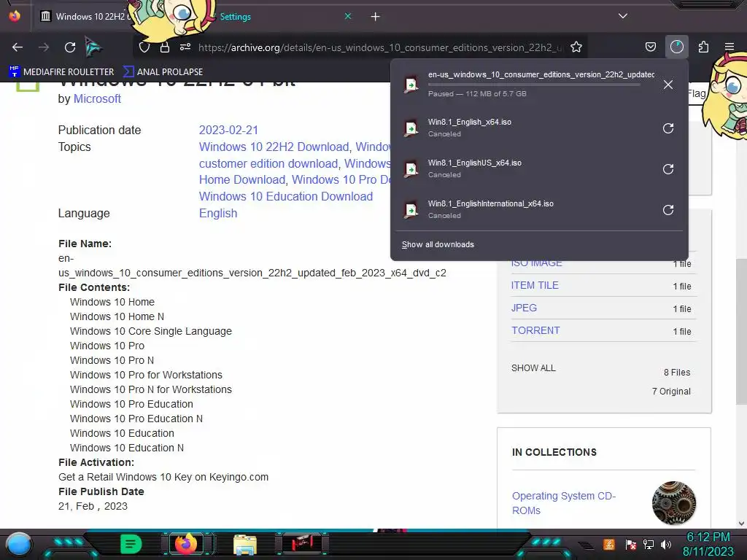Click the '8 Files' count text
The height and width of the screenshot is (560, 747).
(x=677, y=373)
